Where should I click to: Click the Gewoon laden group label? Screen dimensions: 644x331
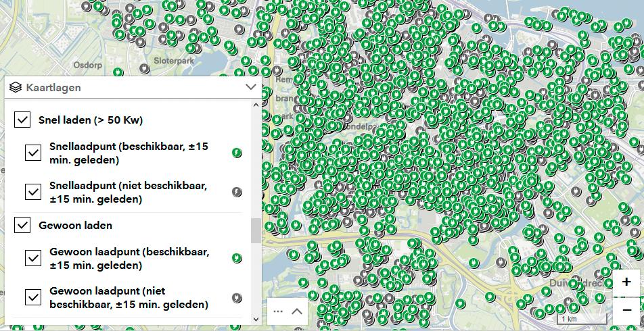[x=75, y=225]
